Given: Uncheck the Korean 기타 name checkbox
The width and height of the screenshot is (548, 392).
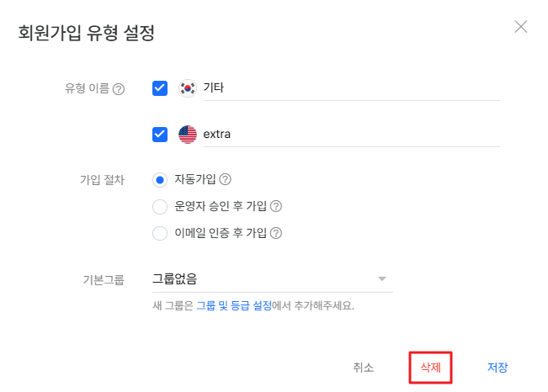Looking at the screenshot, I should coord(160,88).
